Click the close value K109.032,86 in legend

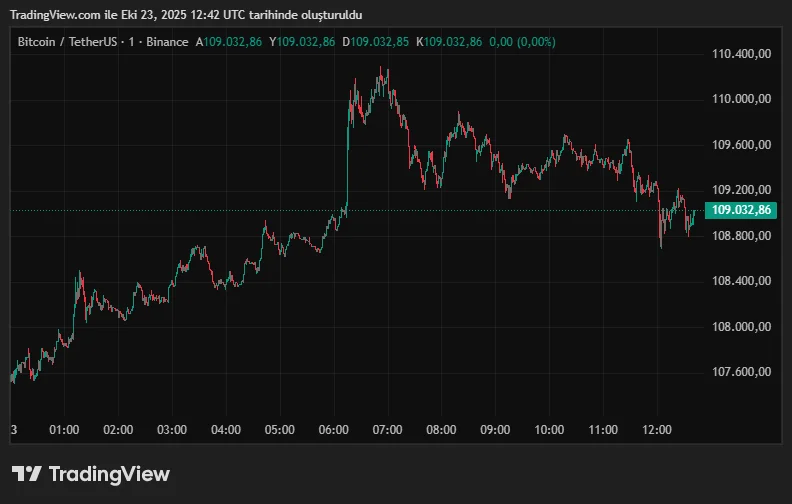[449, 42]
